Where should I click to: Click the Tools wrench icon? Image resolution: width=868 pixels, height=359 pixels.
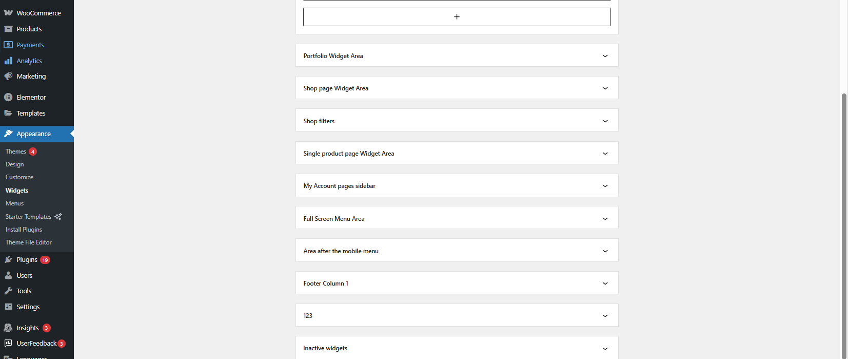click(x=8, y=291)
